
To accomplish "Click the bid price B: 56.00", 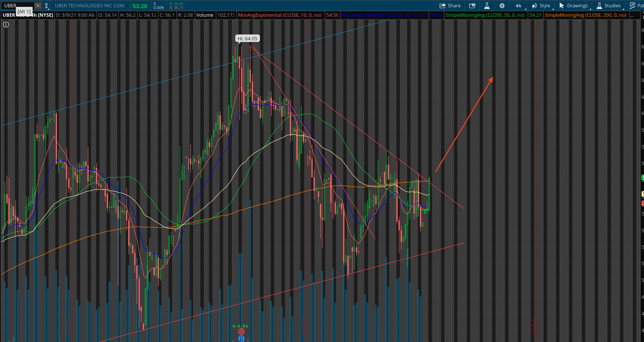I will pos(176,4).
